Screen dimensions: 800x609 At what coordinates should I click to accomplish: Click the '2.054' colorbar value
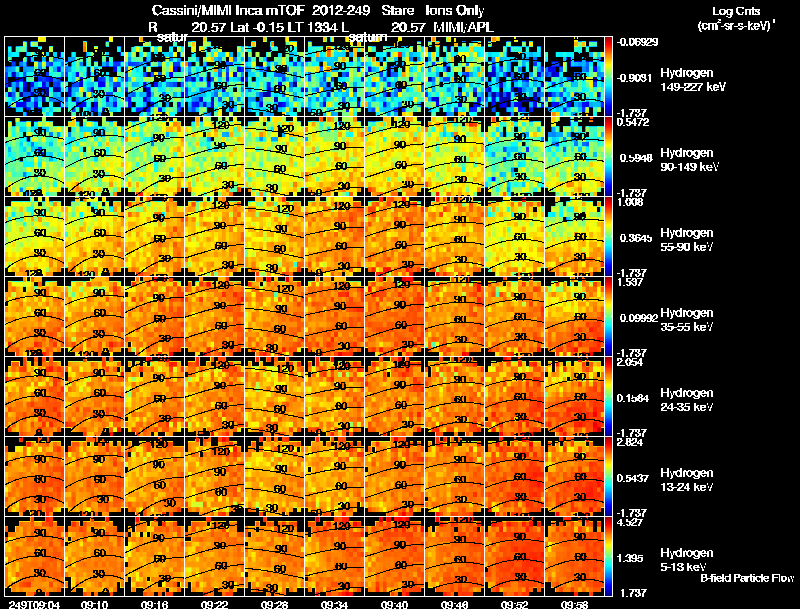pos(630,362)
